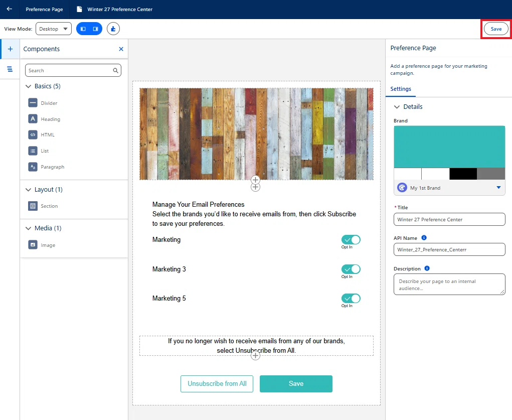This screenshot has height=420, width=512.
Task: Close the Components panel
Action: tap(121, 49)
